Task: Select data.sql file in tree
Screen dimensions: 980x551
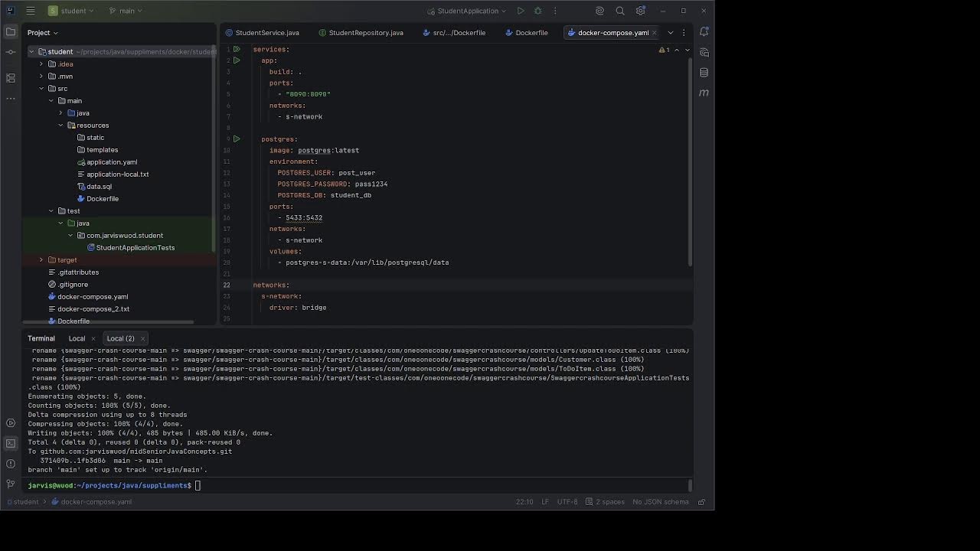Action: [x=99, y=187]
